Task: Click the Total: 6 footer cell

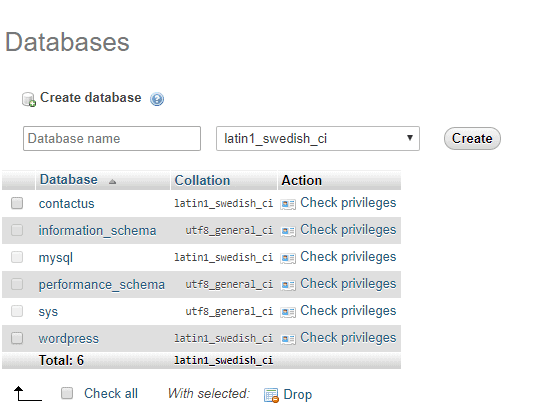Action: pyautogui.click(x=61, y=360)
